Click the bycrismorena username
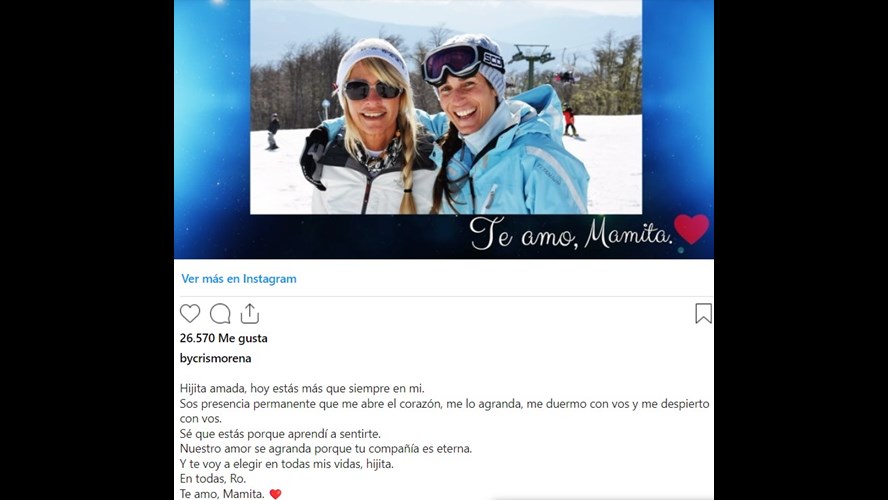 click(215, 358)
